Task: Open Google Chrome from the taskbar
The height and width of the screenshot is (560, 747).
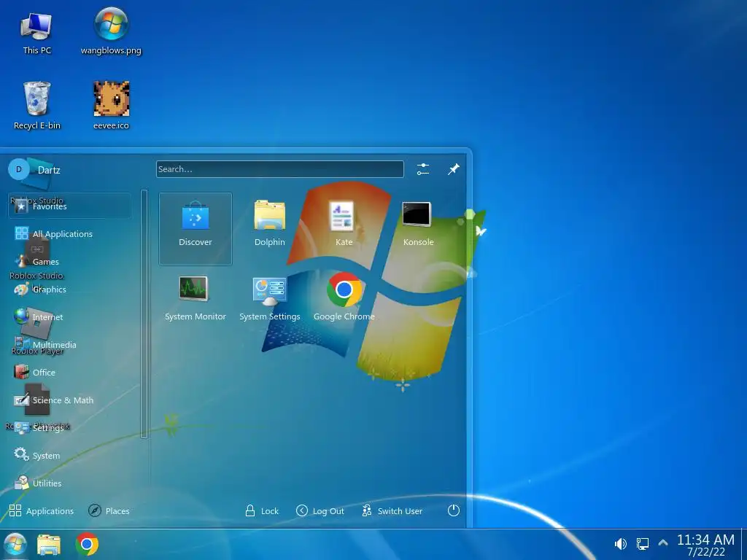Action: click(87, 544)
